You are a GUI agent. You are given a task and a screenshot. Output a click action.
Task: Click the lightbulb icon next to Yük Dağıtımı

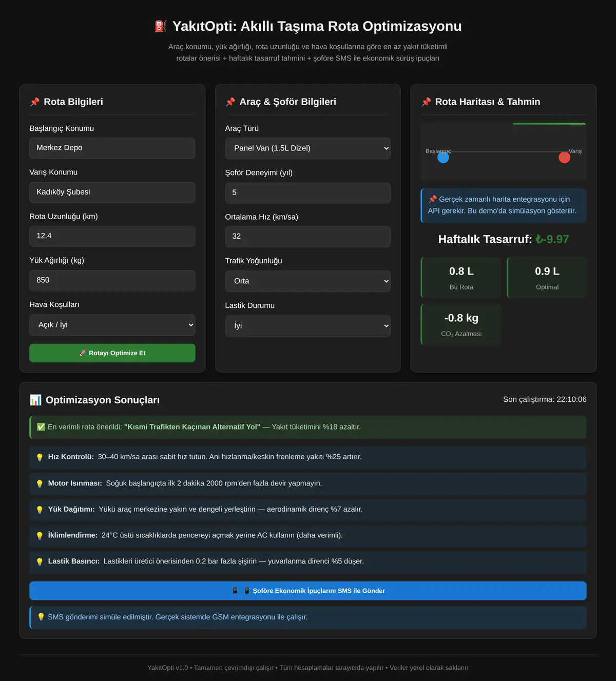pyautogui.click(x=40, y=510)
